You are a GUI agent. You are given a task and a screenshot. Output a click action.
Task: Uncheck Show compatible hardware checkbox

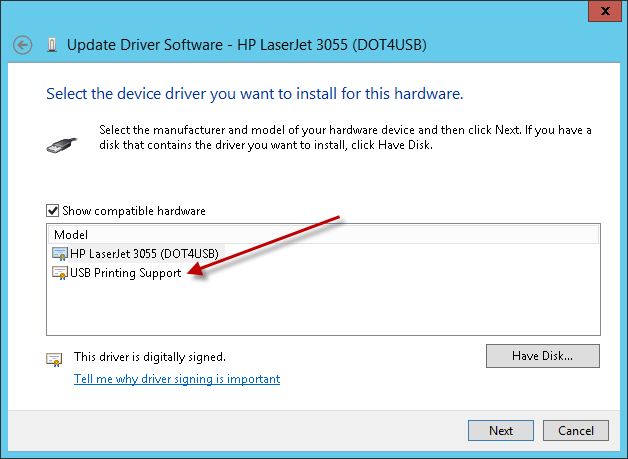pyautogui.click(x=53, y=211)
